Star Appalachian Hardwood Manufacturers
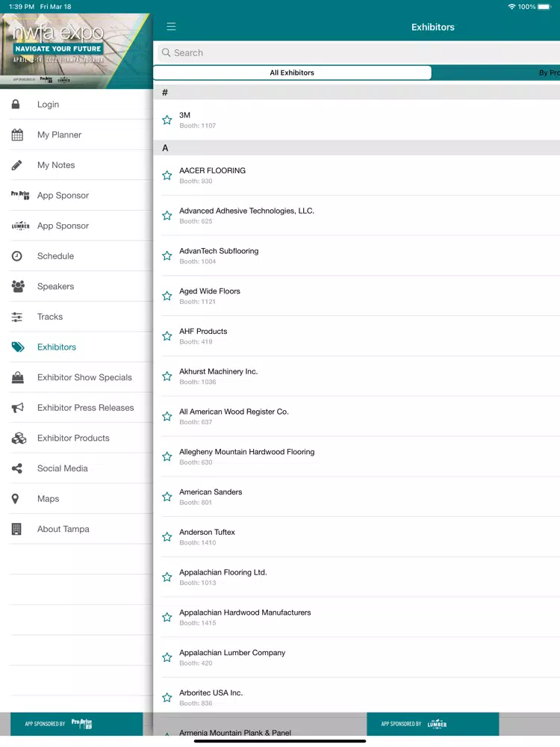 167,618
